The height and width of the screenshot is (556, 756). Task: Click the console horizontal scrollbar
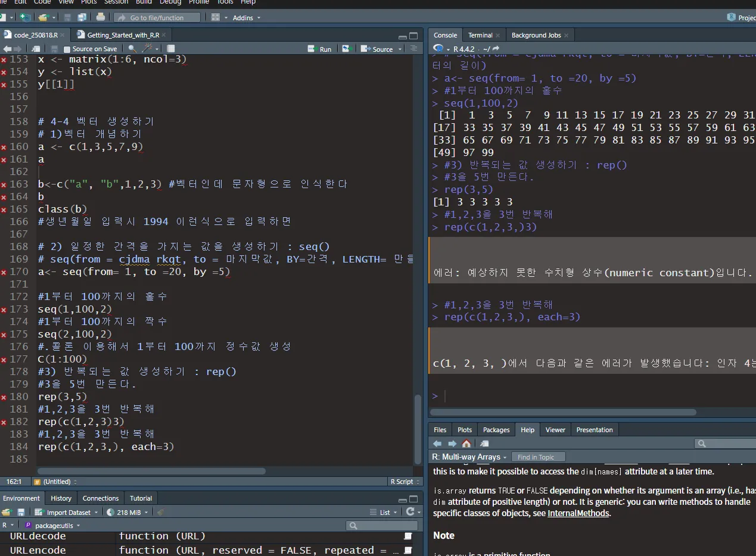[x=563, y=412]
